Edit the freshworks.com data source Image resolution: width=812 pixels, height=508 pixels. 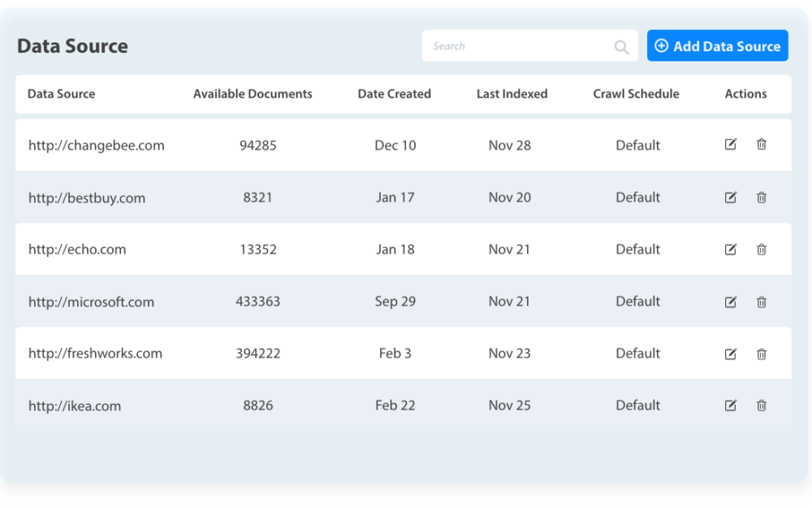pyautogui.click(x=730, y=354)
